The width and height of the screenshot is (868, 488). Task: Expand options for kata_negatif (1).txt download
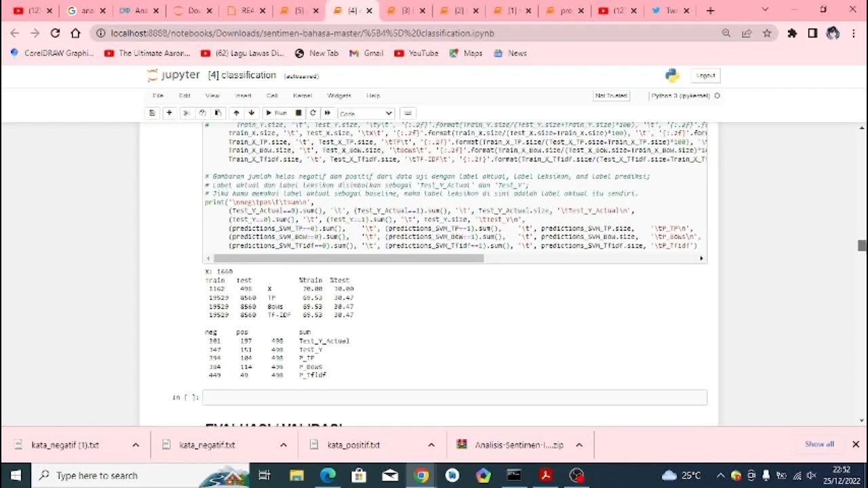pos(136,445)
